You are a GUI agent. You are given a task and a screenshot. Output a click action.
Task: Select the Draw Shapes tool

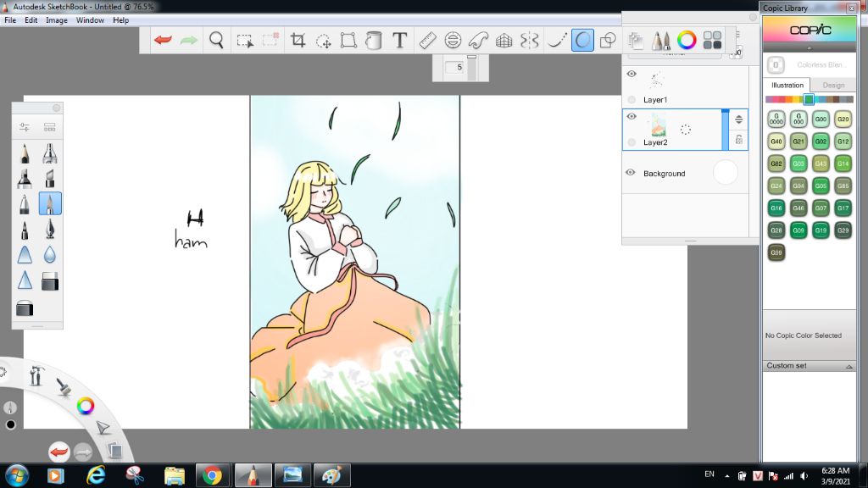(608, 40)
